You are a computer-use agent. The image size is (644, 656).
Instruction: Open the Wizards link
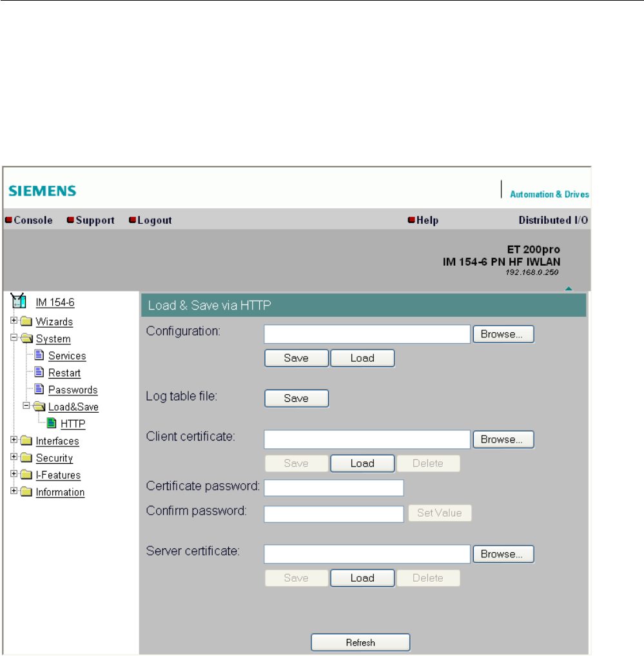coord(54,321)
